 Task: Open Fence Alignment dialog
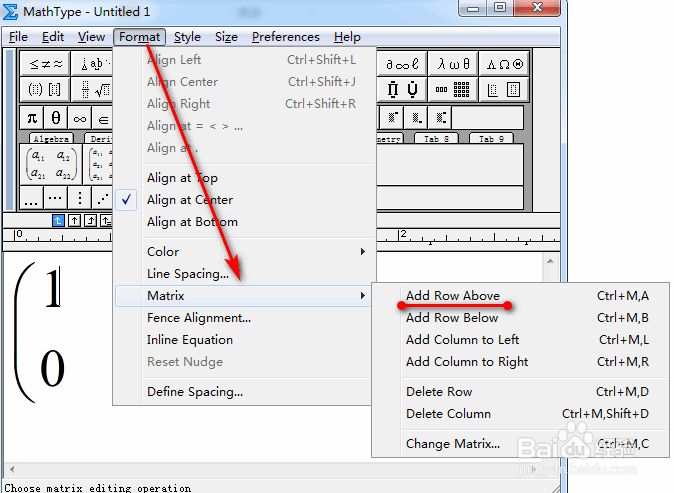click(245, 318)
